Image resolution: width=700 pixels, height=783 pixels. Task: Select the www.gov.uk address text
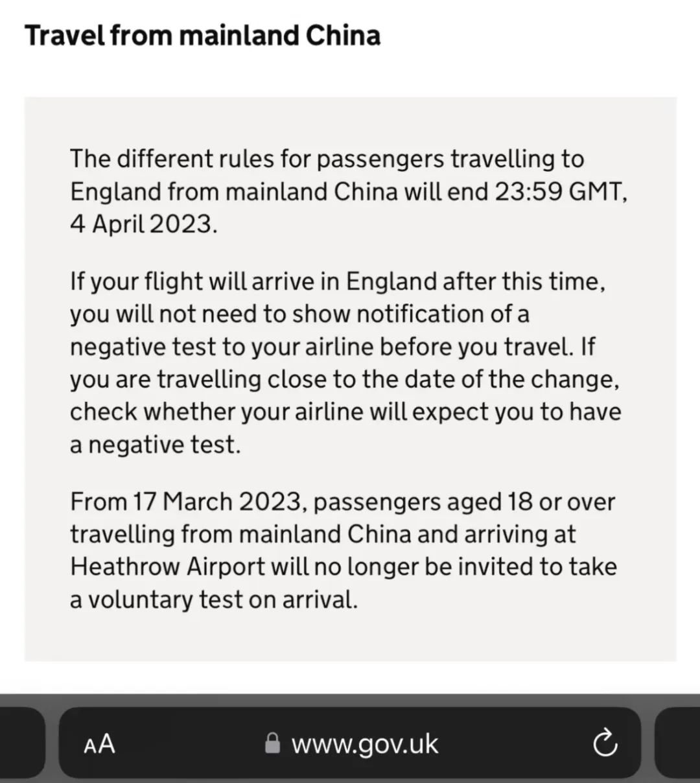click(x=365, y=744)
